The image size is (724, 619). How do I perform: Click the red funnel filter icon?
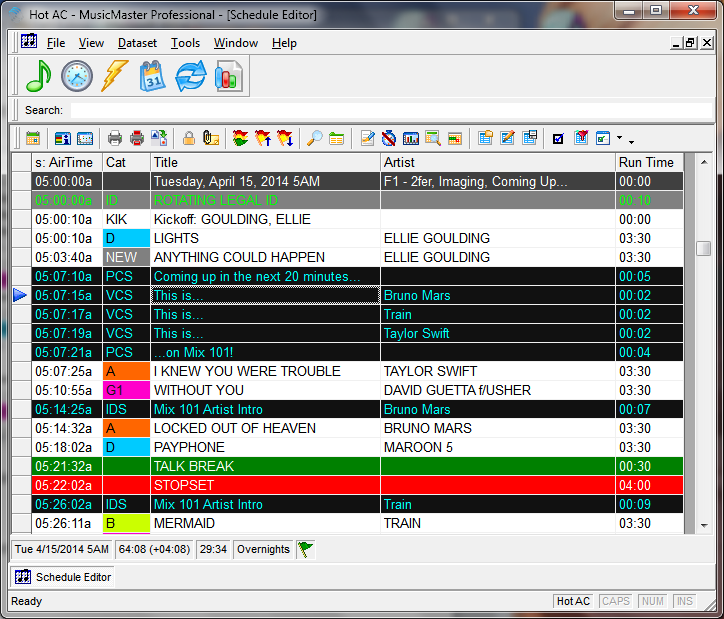[581, 138]
